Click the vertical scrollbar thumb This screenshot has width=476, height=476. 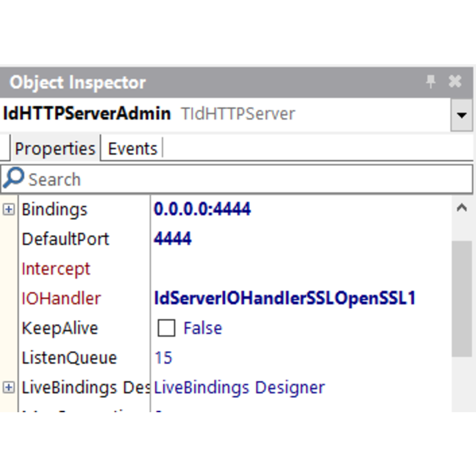[x=461, y=297]
